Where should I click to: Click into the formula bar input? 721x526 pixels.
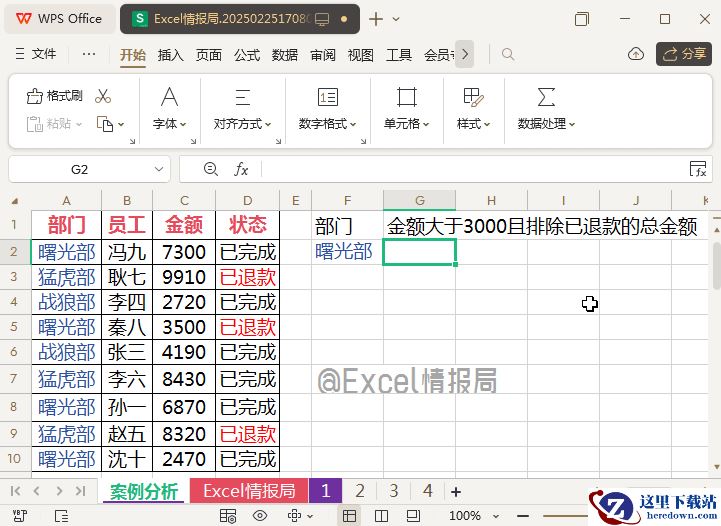(474, 169)
